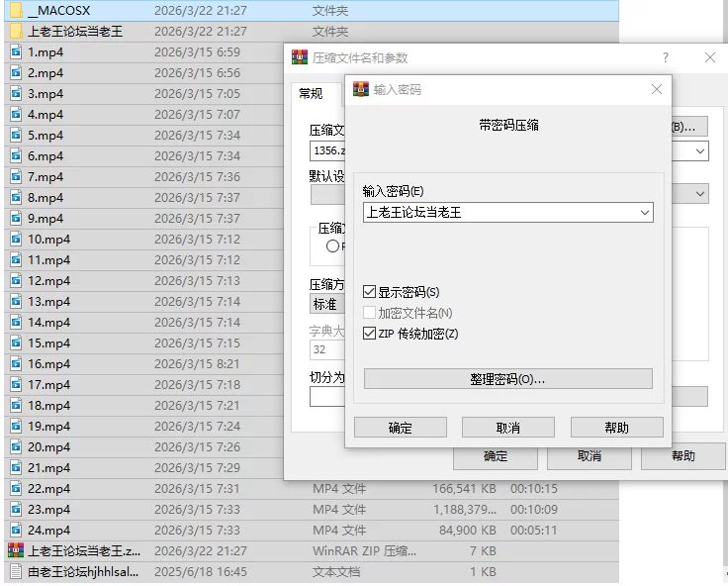Select the 1.mp4 file icon
The width and height of the screenshot is (728, 586).
pyautogui.click(x=16, y=52)
